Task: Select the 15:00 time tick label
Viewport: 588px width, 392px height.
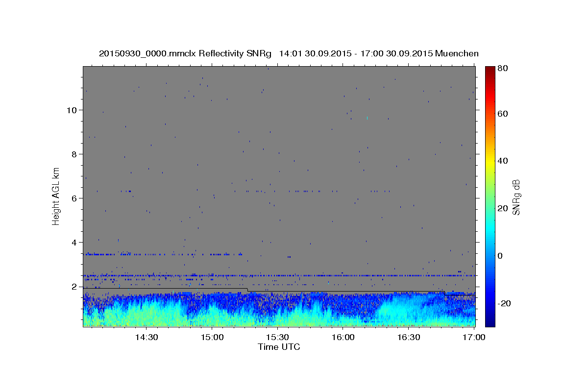Action: click(x=212, y=337)
